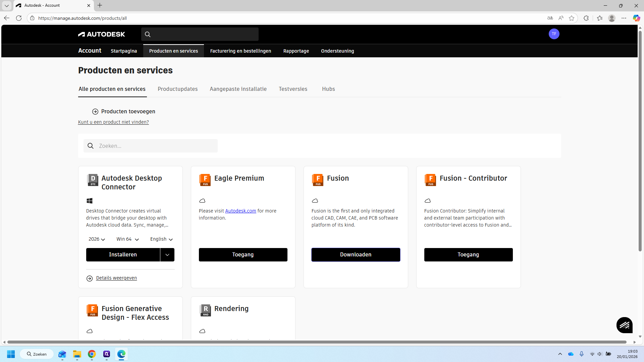This screenshot has width=644, height=362.
Task: Expand the English language dropdown
Action: (x=161, y=239)
